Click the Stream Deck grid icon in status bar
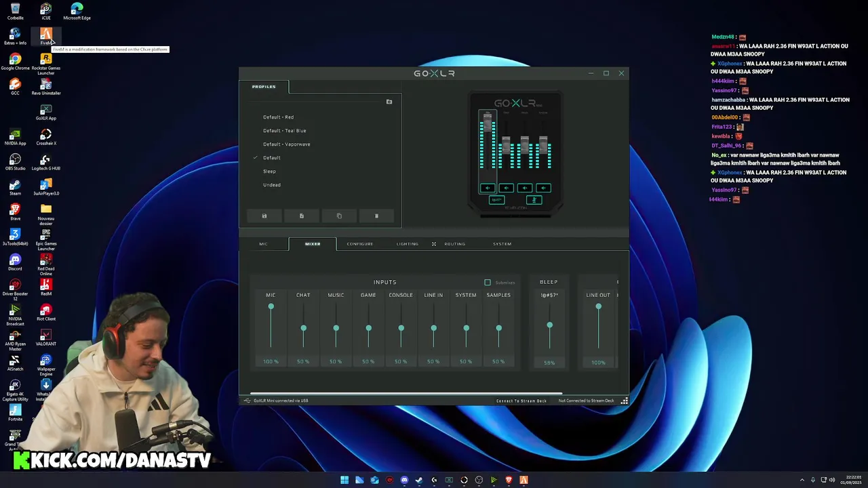The width and height of the screenshot is (868, 488). [x=625, y=401]
